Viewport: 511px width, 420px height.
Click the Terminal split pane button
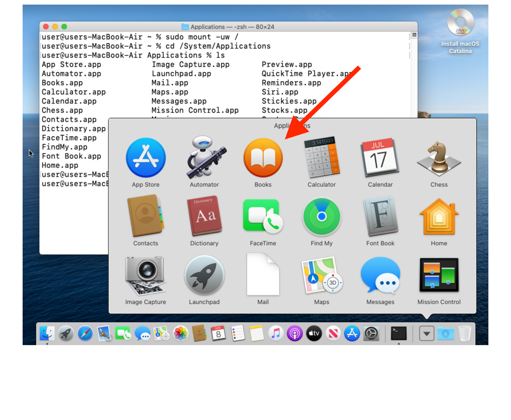(414, 35)
